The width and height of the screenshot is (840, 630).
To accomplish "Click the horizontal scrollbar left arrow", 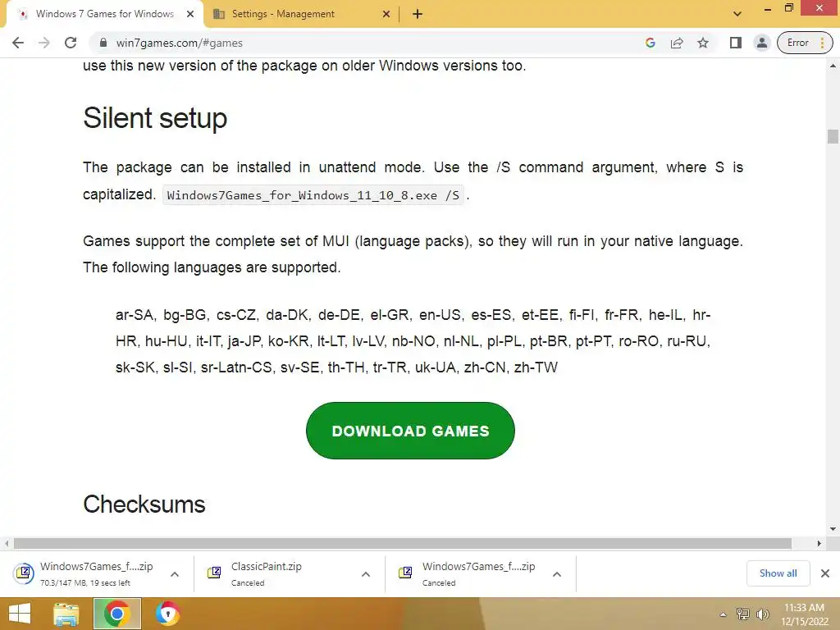I will tap(7, 543).
